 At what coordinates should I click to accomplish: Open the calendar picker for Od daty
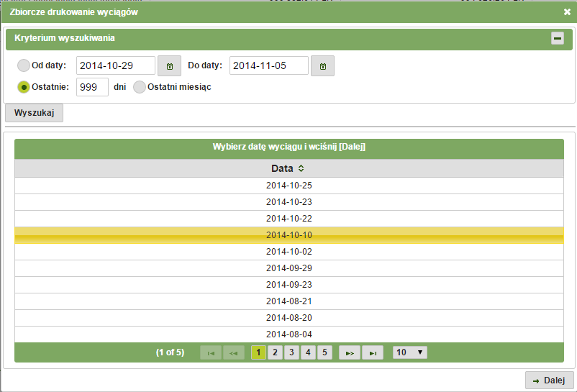click(x=169, y=66)
